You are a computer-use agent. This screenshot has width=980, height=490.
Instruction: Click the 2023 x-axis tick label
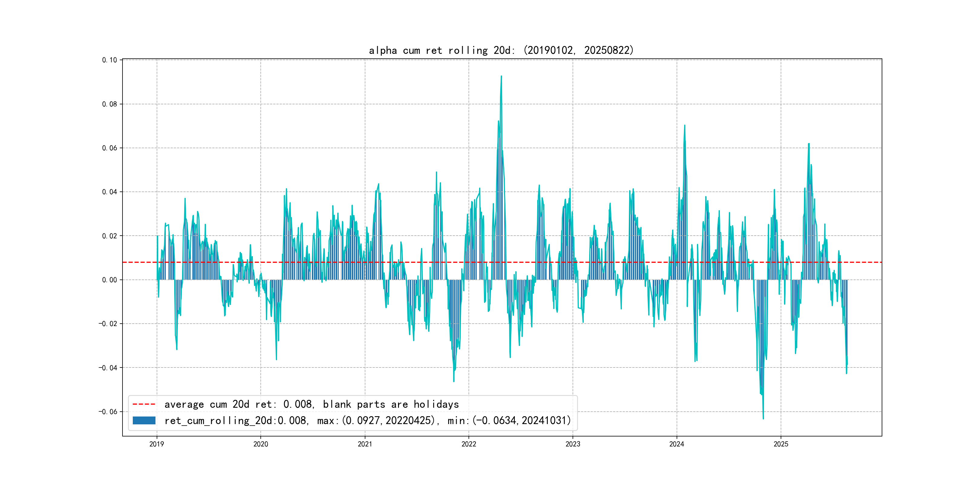pos(573,444)
